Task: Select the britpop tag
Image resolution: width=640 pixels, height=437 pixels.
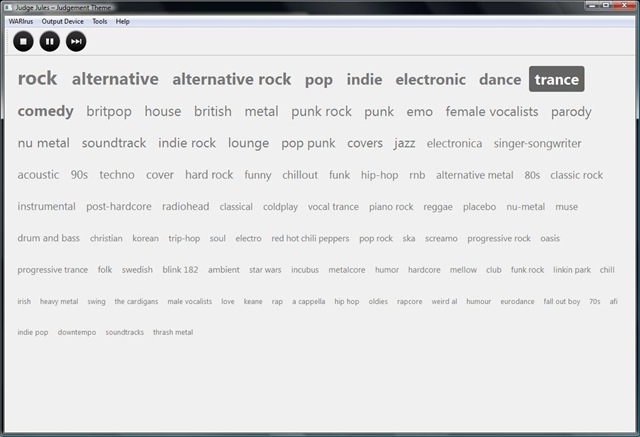Action: [109, 111]
